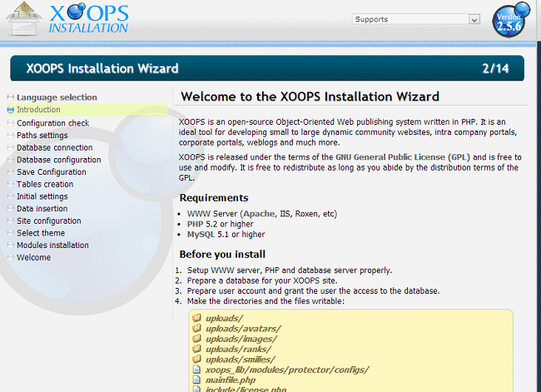Open the Database configuration step

pos(59,160)
